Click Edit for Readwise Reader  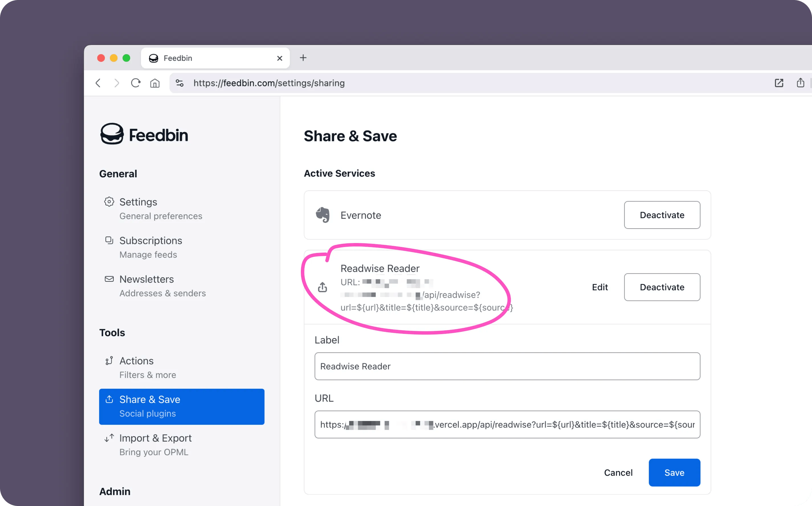600,287
